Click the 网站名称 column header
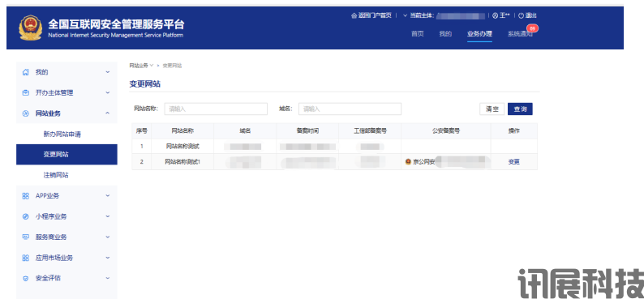 [x=182, y=130]
